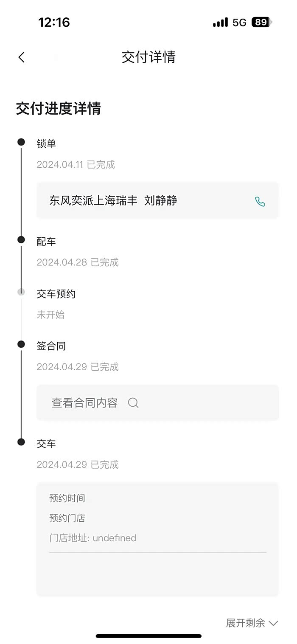Screen dimensions: 297x644
Task: Tap the back arrow icon
Action: 22,57
